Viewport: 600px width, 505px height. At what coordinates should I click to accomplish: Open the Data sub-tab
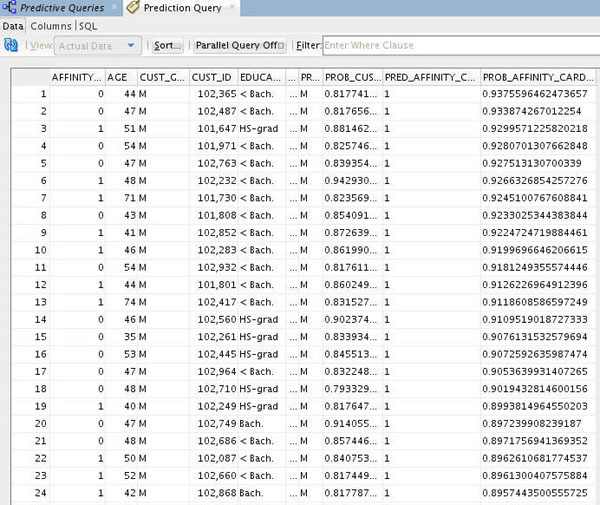click(13, 26)
